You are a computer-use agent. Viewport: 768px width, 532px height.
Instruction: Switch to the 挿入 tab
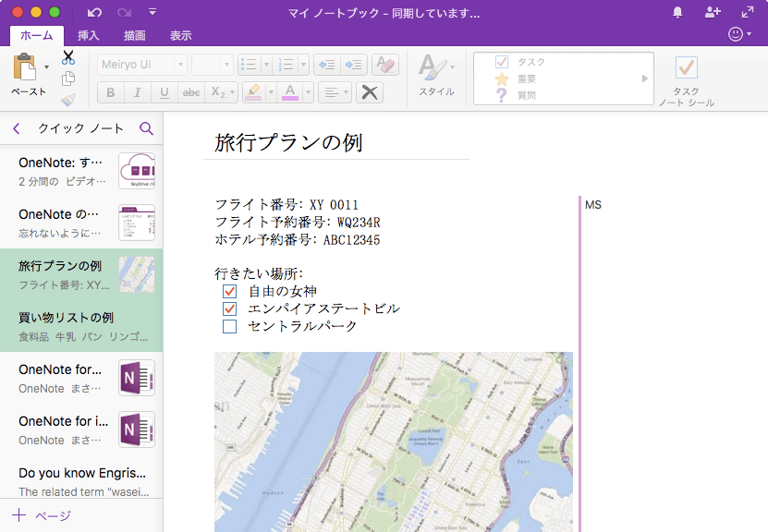89,36
